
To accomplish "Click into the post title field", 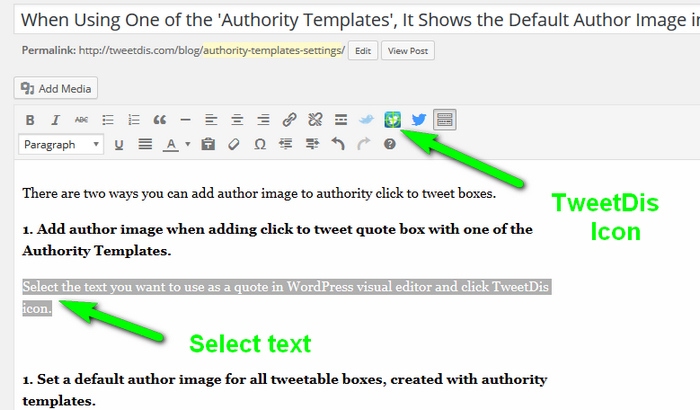I will pos(357,20).
